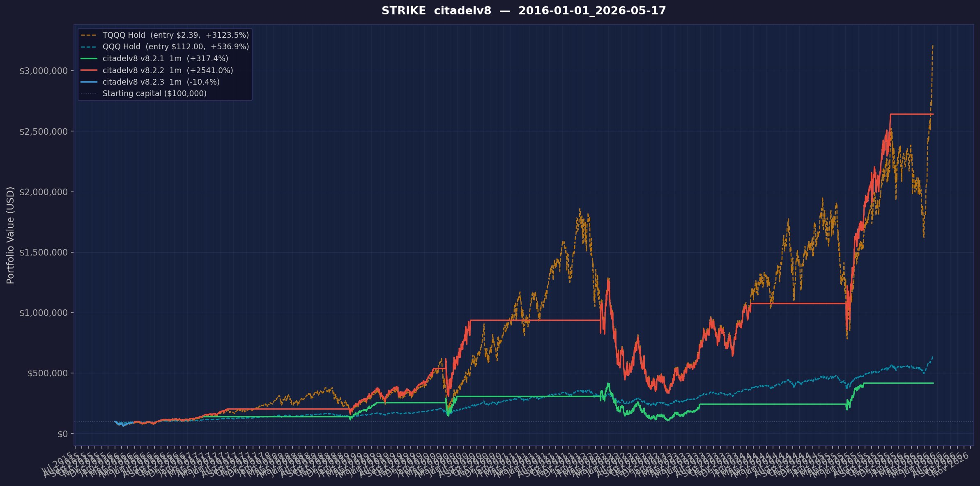
Task: Click the green v8.2.1 legend line sample
Action: pos(89,59)
